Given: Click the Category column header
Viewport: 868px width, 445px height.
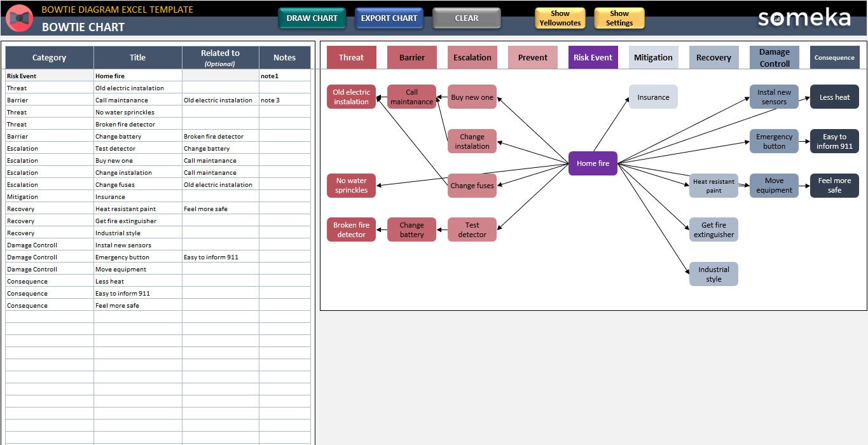Looking at the screenshot, I should [x=49, y=57].
